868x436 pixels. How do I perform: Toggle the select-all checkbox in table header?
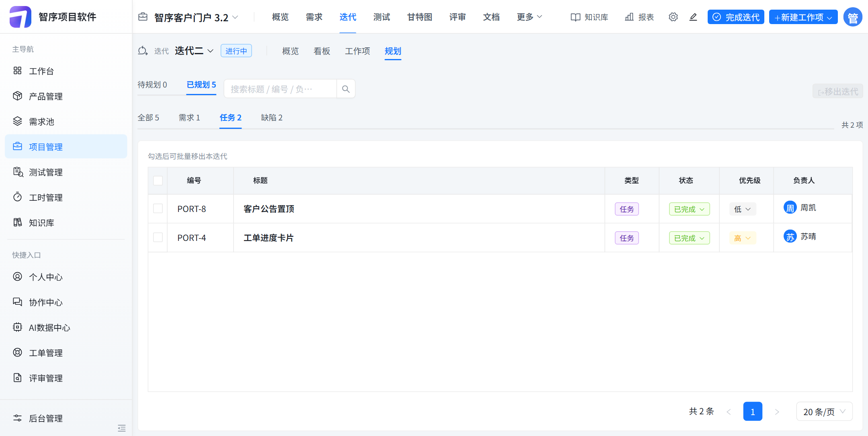158,181
